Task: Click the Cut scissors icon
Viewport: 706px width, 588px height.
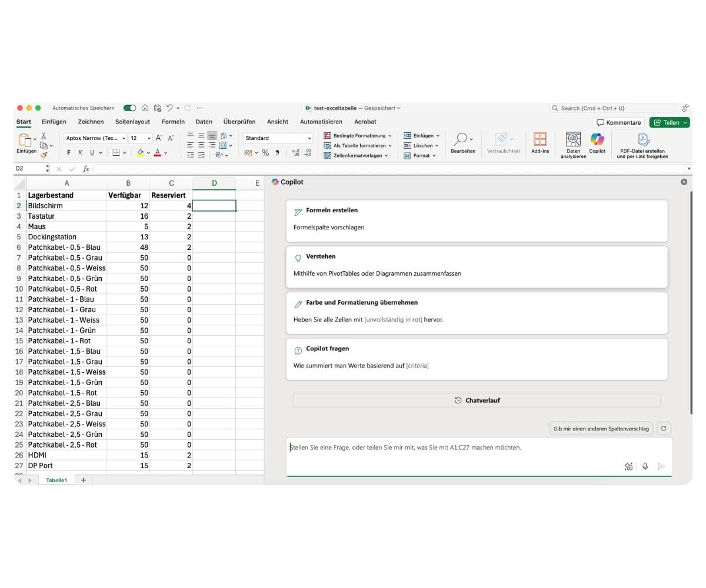Action: (44, 136)
